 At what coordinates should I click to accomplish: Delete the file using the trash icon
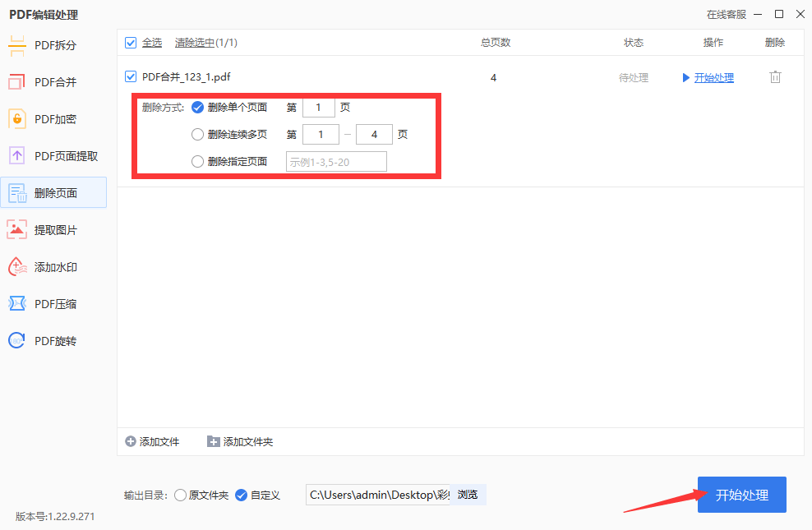pyautogui.click(x=773, y=76)
